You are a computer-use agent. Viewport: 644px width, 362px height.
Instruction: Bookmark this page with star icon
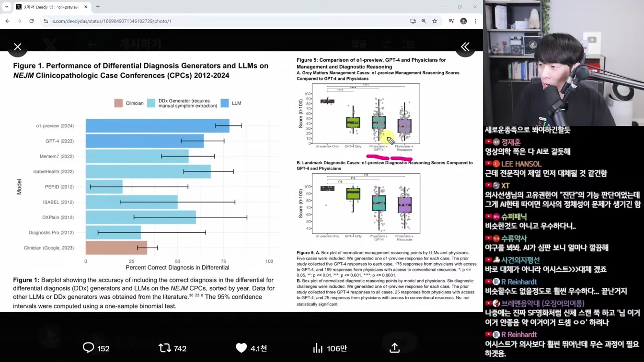click(x=435, y=21)
